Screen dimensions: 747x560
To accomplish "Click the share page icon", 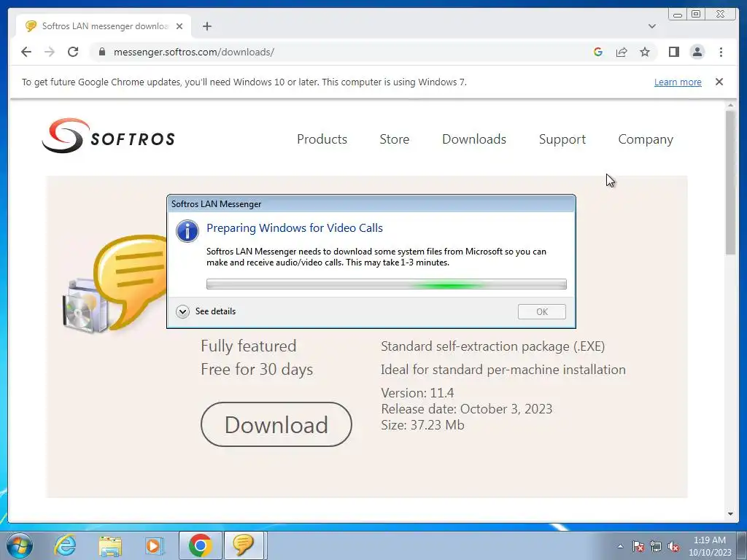I will (x=622, y=52).
